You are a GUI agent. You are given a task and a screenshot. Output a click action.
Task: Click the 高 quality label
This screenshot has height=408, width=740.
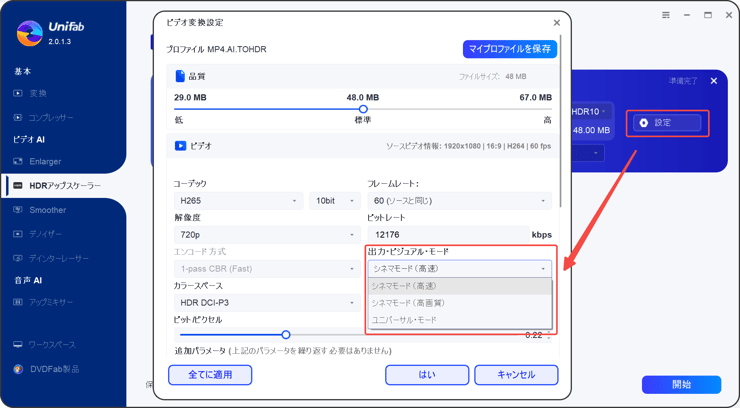click(x=547, y=120)
